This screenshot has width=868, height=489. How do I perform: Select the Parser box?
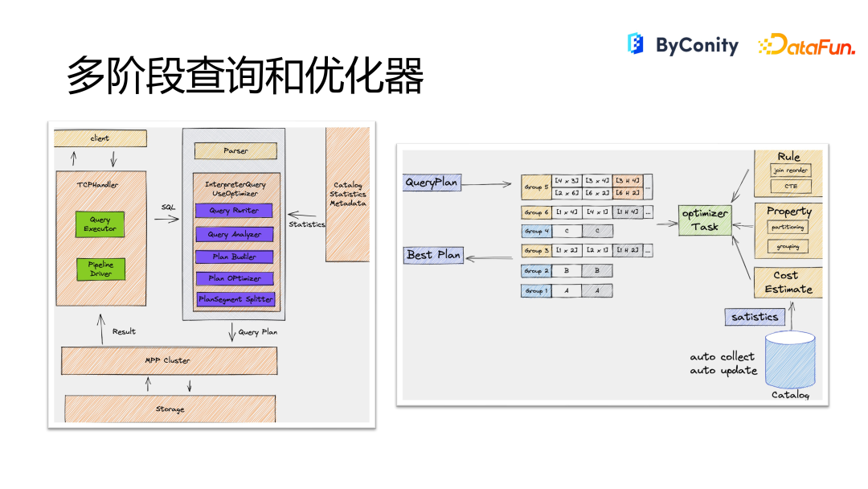click(235, 150)
